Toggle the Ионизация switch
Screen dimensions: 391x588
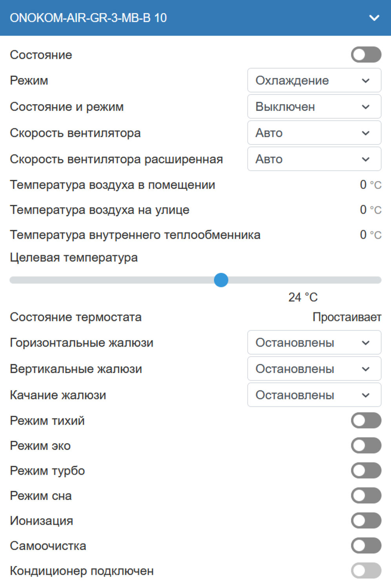(x=366, y=521)
